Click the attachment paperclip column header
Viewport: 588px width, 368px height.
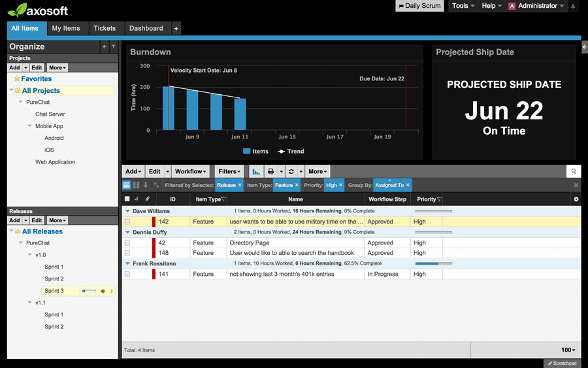(x=148, y=199)
